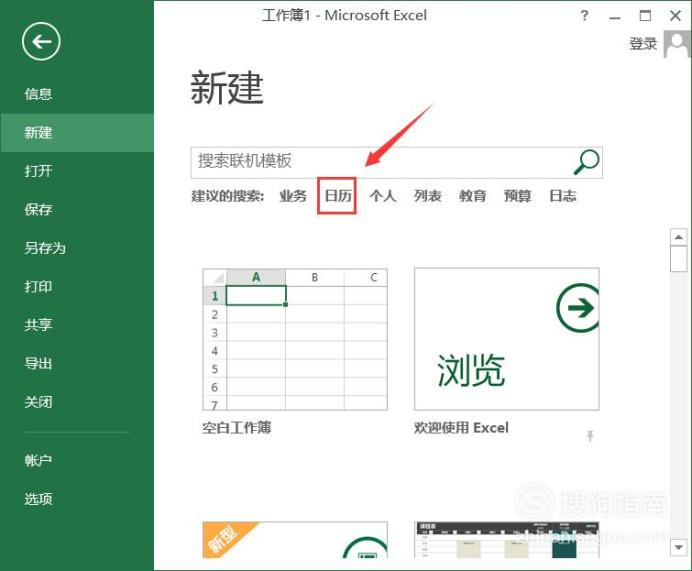The width and height of the screenshot is (692, 571).
Task: Click the 登录 sign-in link
Action: pos(643,44)
